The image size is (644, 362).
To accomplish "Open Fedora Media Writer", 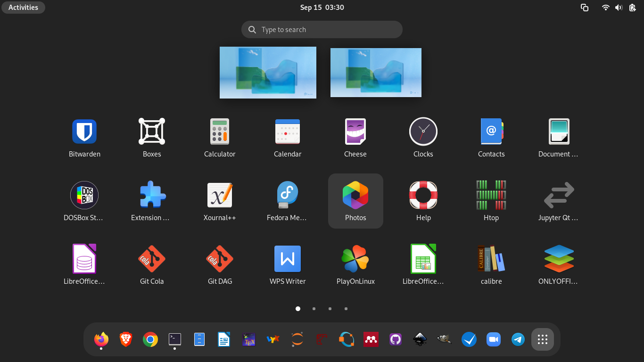I will (x=288, y=196).
